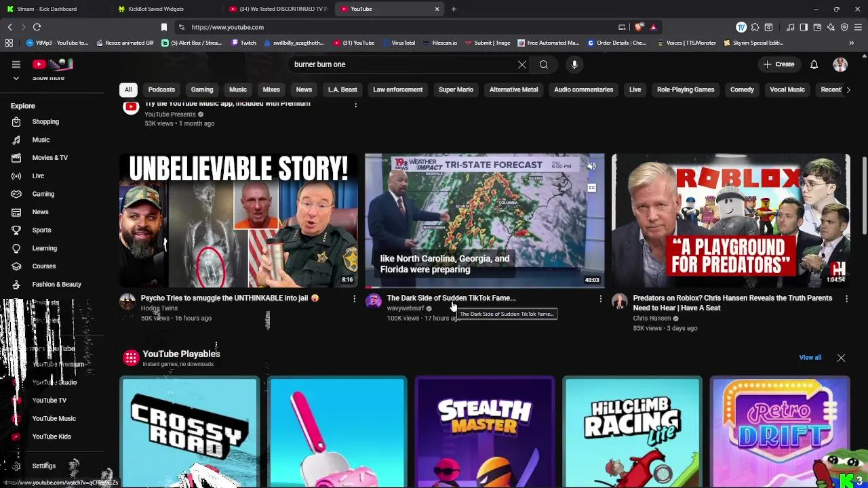Viewport: 868px width, 488px height.
Task: Click View all for YouTube Playables
Action: tap(810, 358)
